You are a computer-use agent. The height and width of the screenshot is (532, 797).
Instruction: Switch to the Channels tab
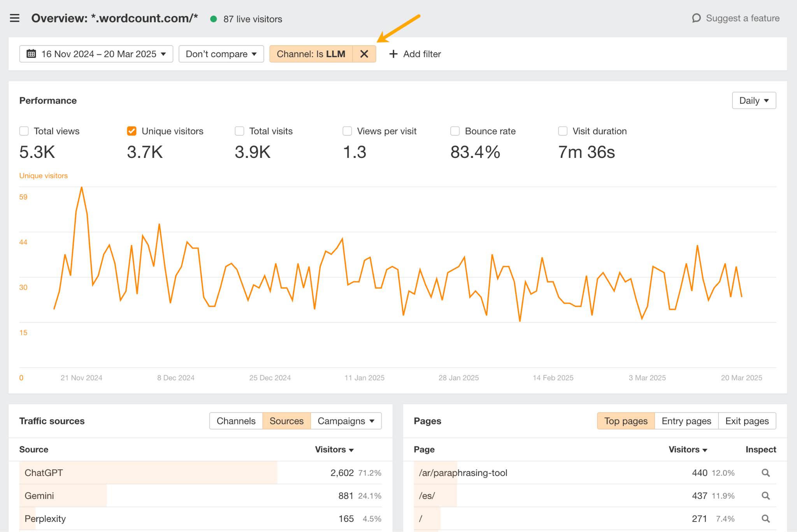pyautogui.click(x=235, y=420)
